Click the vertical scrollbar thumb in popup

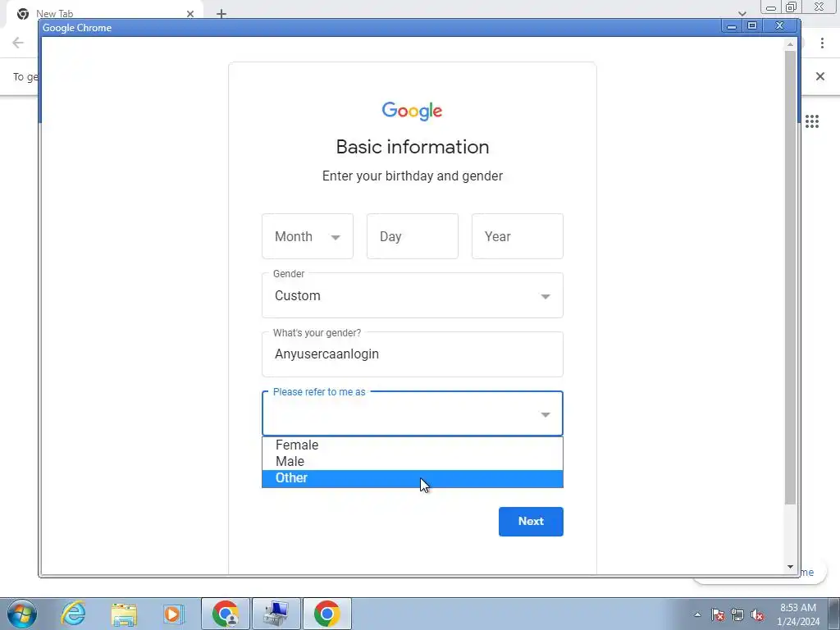pos(790,277)
